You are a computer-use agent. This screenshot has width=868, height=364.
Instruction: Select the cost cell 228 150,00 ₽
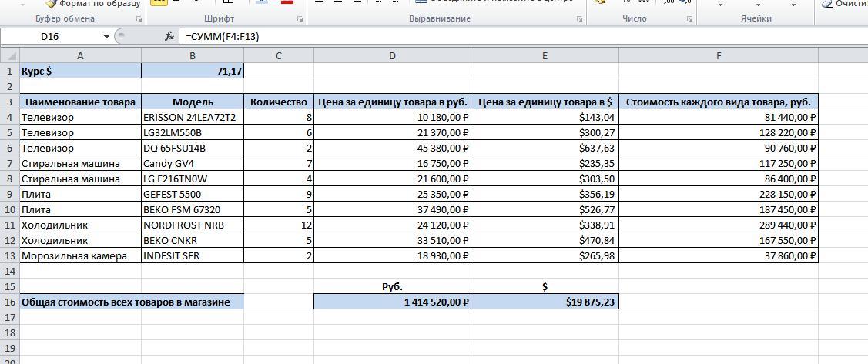719,194
